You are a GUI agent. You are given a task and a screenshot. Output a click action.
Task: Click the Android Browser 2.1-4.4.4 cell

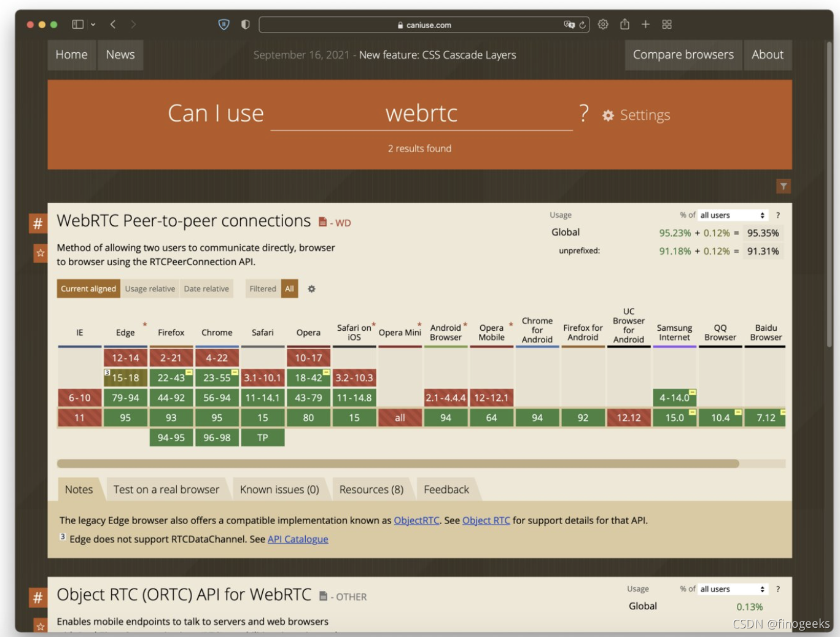446,398
